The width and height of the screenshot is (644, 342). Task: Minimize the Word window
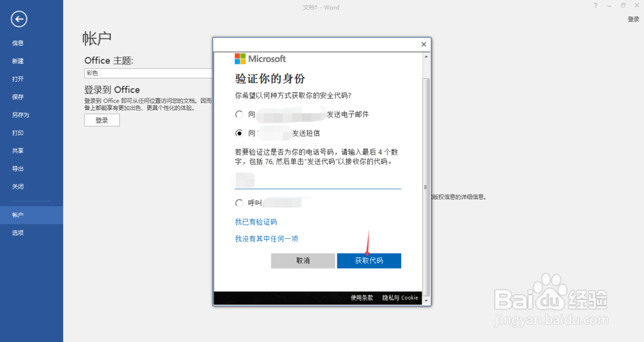pyautogui.click(x=609, y=5)
